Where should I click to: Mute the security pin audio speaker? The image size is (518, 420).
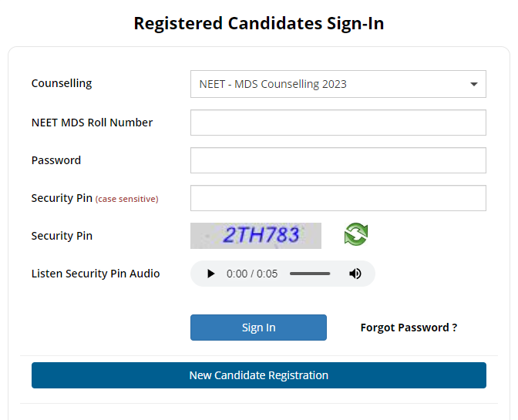355,274
